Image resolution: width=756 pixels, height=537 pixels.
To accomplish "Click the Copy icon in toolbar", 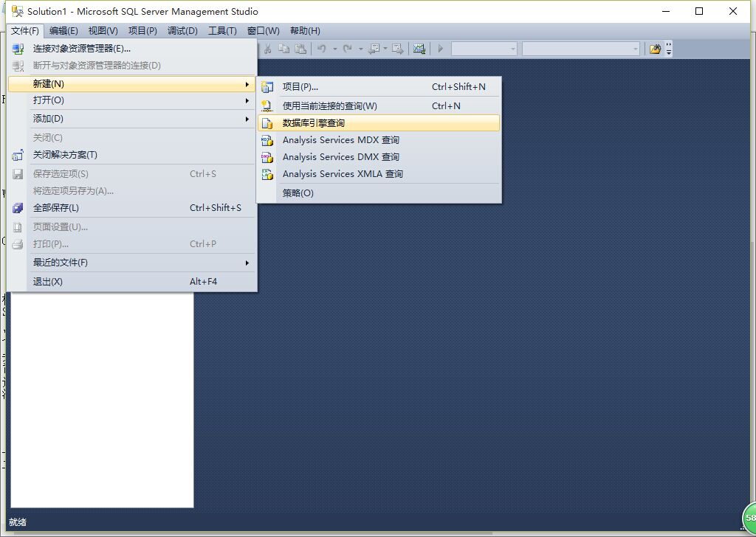I will tap(284, 49).
